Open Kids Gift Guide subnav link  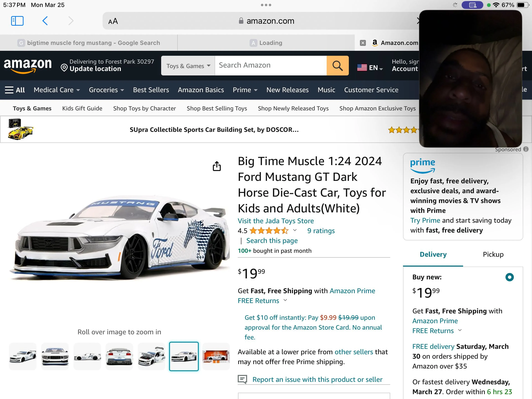82,108
